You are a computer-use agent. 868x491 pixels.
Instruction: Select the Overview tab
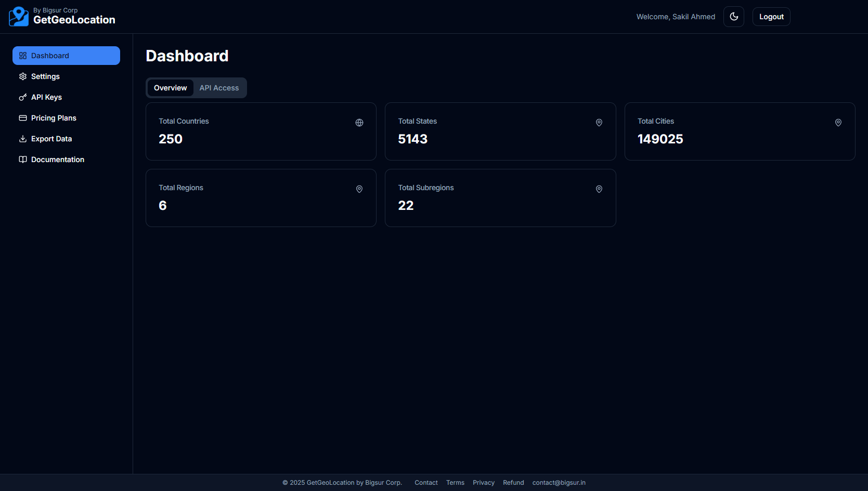170,88
